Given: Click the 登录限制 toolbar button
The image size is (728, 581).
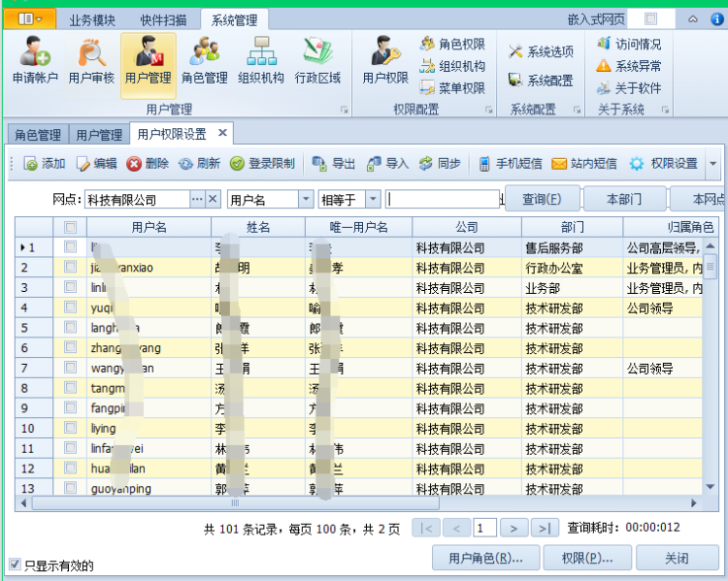Looking at the screenshot, I should 262,164.
